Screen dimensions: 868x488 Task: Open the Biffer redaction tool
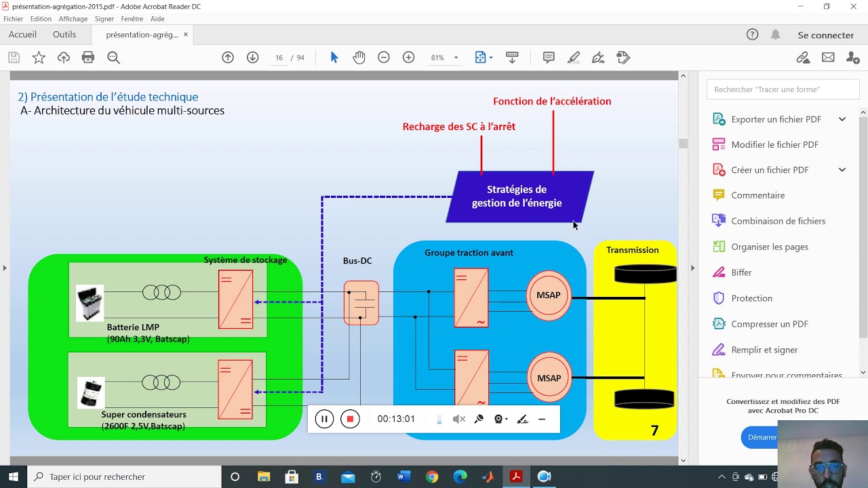point(741,272)
